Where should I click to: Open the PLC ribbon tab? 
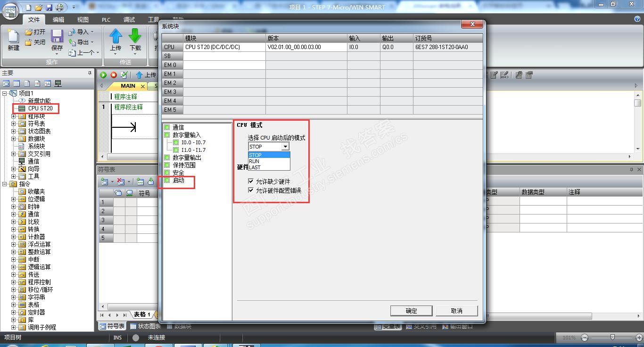(x=106, y=20)
